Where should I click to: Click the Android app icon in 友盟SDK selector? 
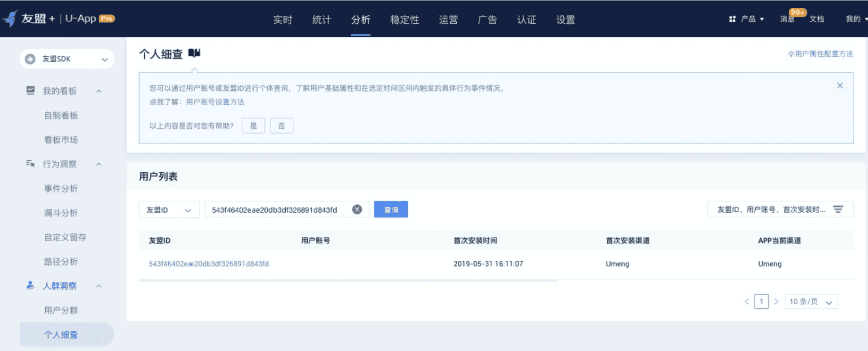(30, 59)
